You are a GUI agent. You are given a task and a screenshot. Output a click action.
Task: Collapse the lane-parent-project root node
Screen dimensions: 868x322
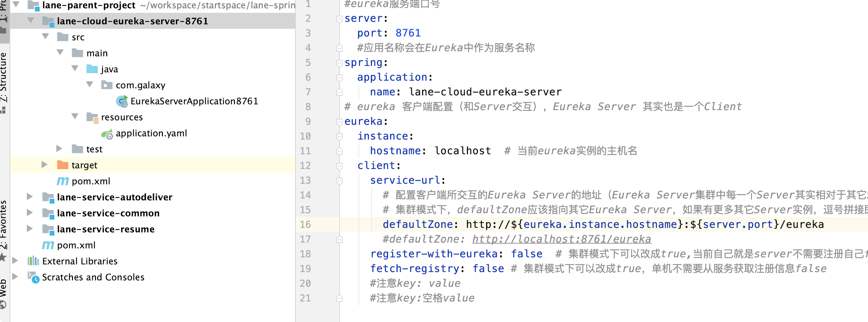click(16, 5)
